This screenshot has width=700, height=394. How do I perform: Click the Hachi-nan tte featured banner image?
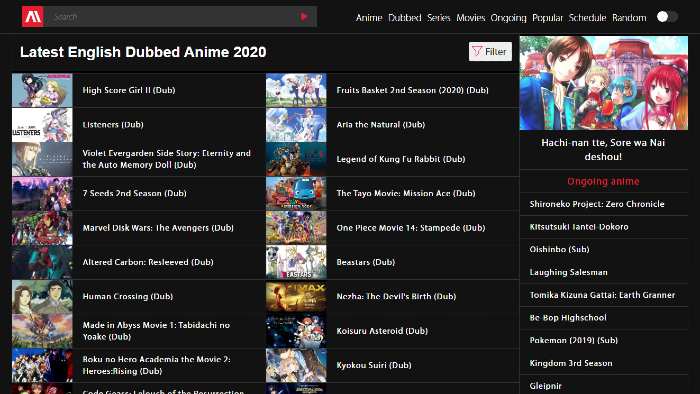tap(604, 83)
